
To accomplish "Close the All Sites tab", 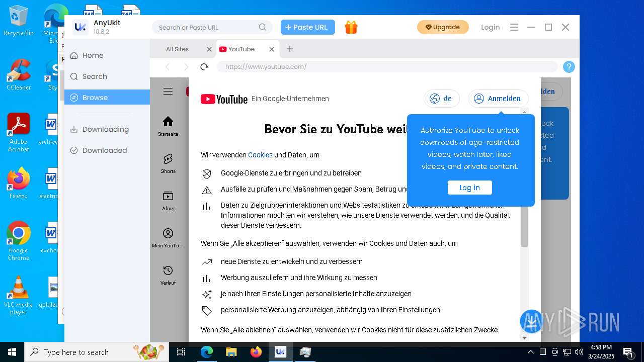I will [209, 49].
